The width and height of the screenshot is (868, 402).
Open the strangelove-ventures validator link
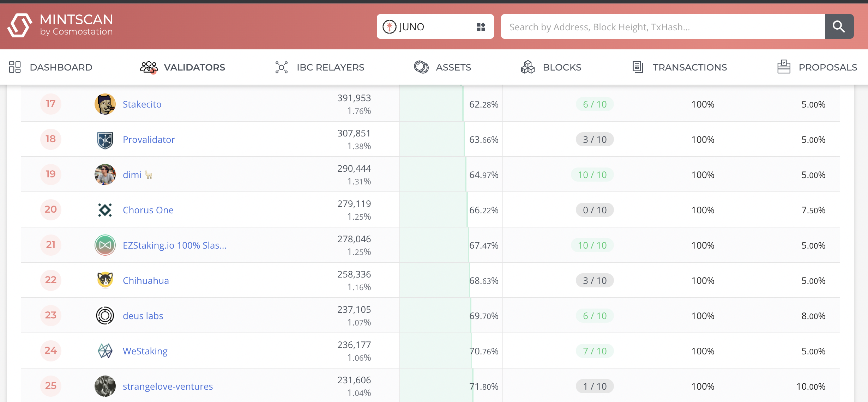pos(168,386)
